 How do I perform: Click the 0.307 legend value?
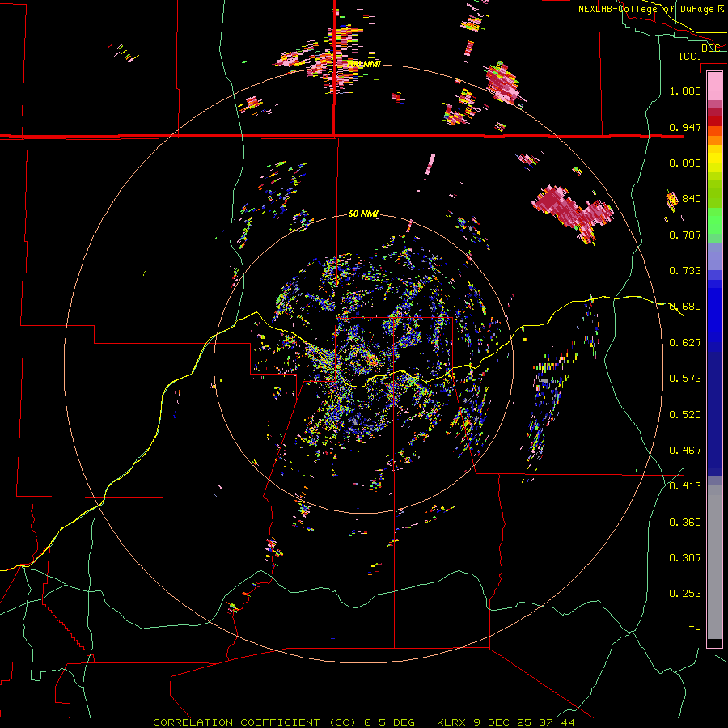point(685,558)
